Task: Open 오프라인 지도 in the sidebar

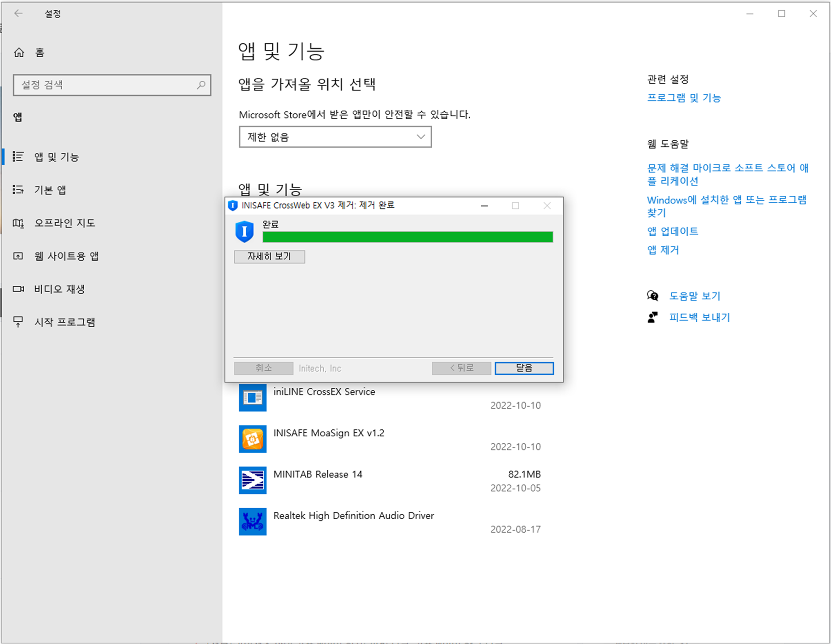Action: [112, 223]
